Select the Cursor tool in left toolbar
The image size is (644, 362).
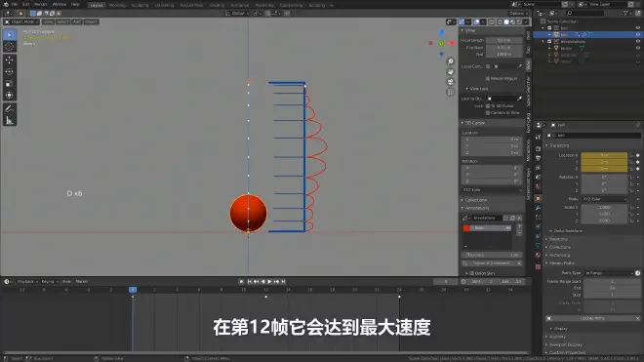(x=10, y=47)
